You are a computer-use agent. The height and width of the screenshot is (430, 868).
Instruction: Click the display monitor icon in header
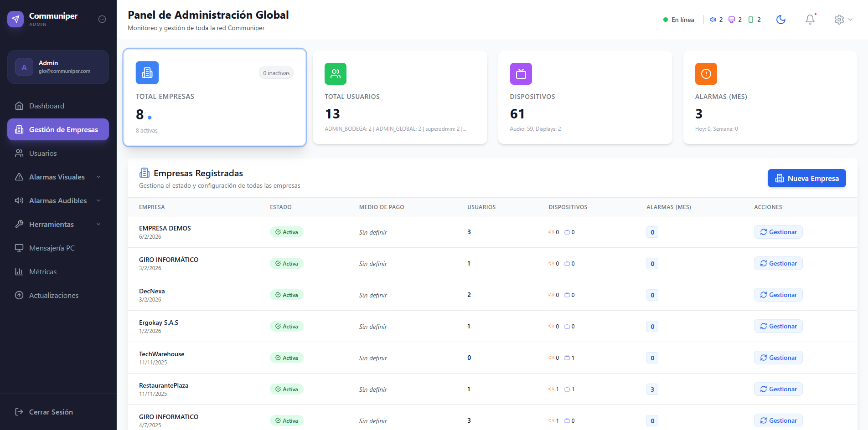click(732, 20)
